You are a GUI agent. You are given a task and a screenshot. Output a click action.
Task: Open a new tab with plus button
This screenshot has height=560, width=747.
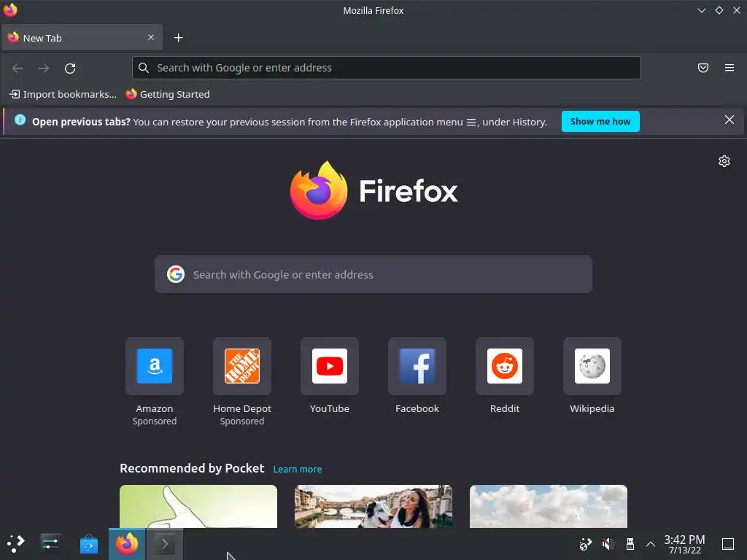click(178, 38)
